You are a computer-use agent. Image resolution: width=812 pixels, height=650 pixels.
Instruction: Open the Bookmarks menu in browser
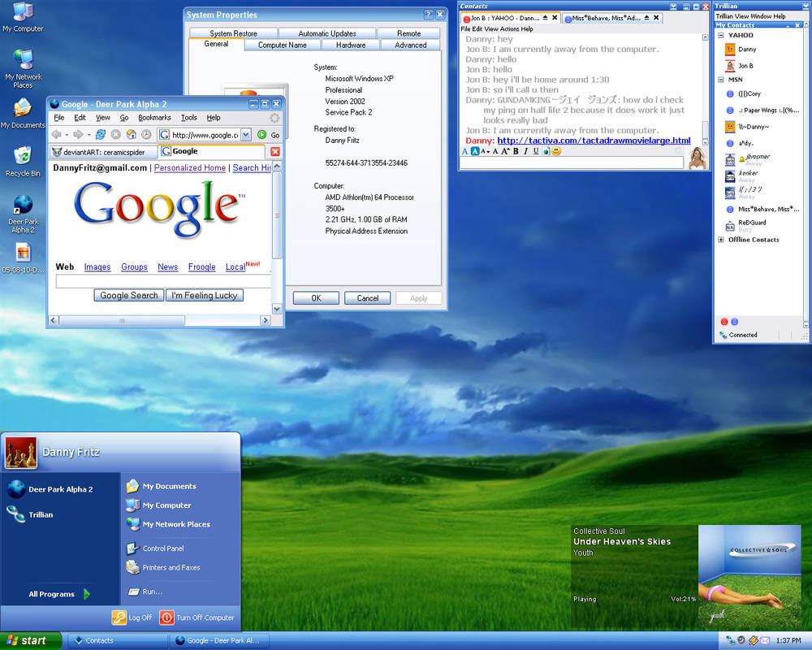pos(154,118)
